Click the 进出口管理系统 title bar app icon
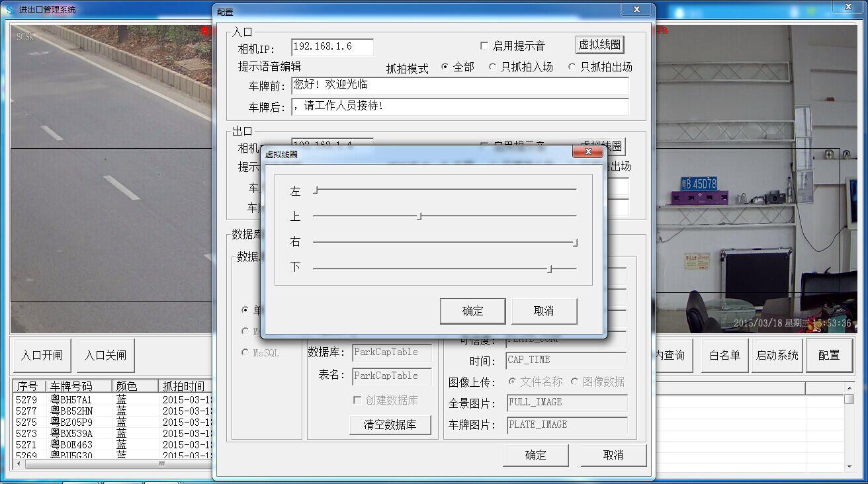The width and height of the screenshot is (868, 484). click(x=10, y=10)
